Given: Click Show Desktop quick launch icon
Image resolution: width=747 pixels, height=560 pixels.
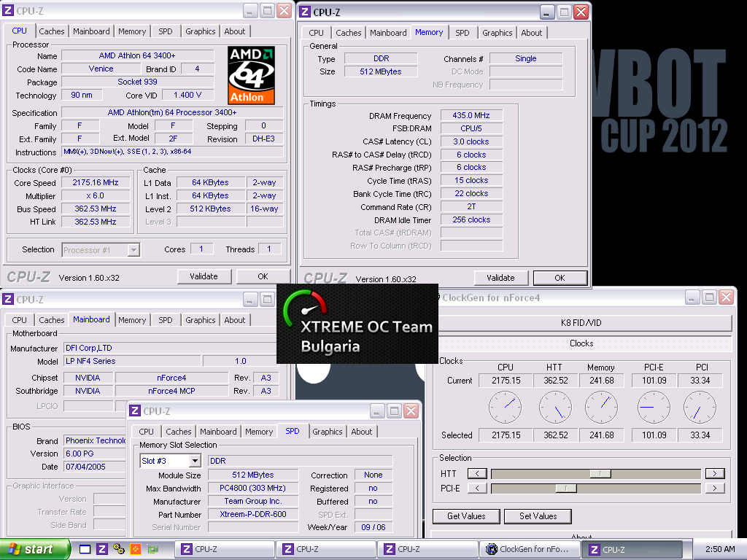Looking at the screenshot, I should click(x=85, y=549).
